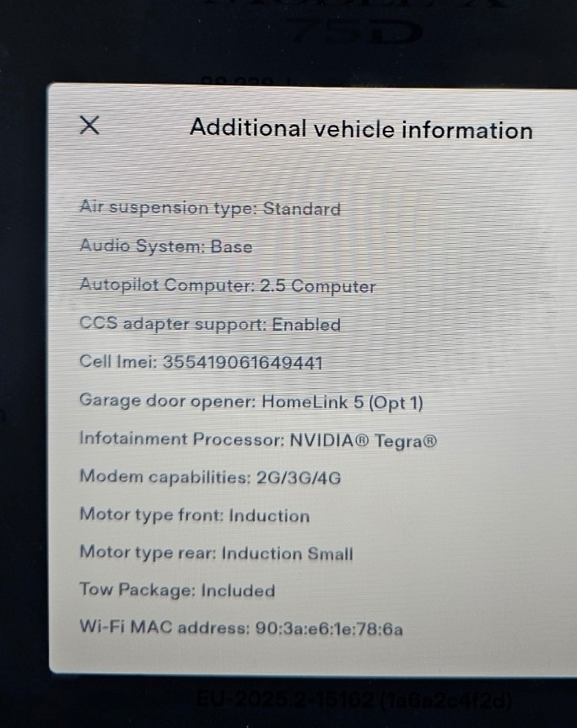Select the Modem capabilities 2G/3G/4G line
Image resolution: width=577 pixels, height=728 pixels.
(x=210, y=477)
